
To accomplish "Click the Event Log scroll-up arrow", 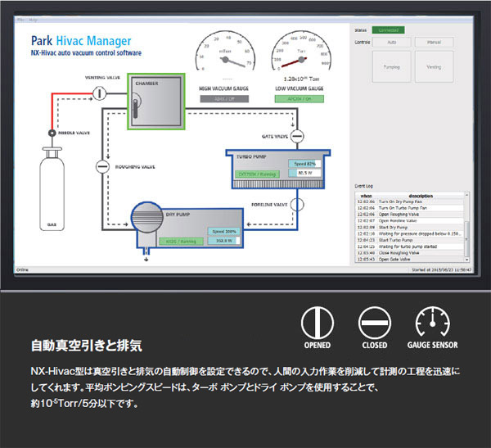I will point(466,195).
